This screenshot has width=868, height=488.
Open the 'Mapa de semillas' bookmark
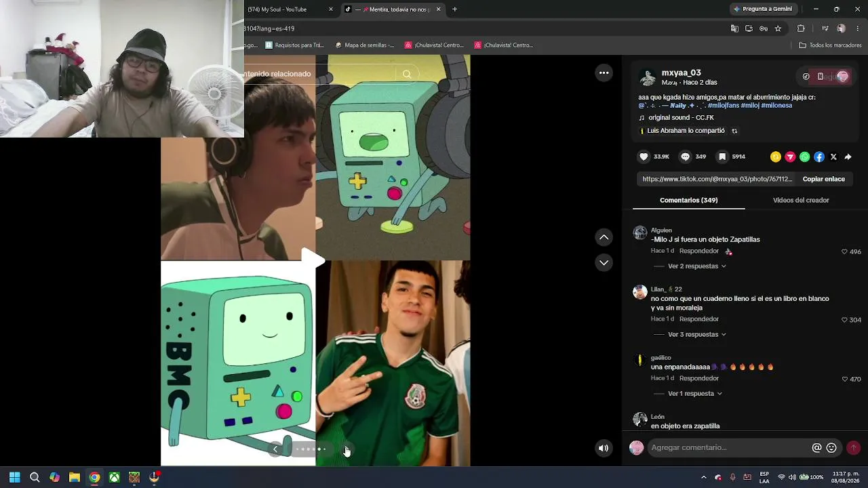365,45
